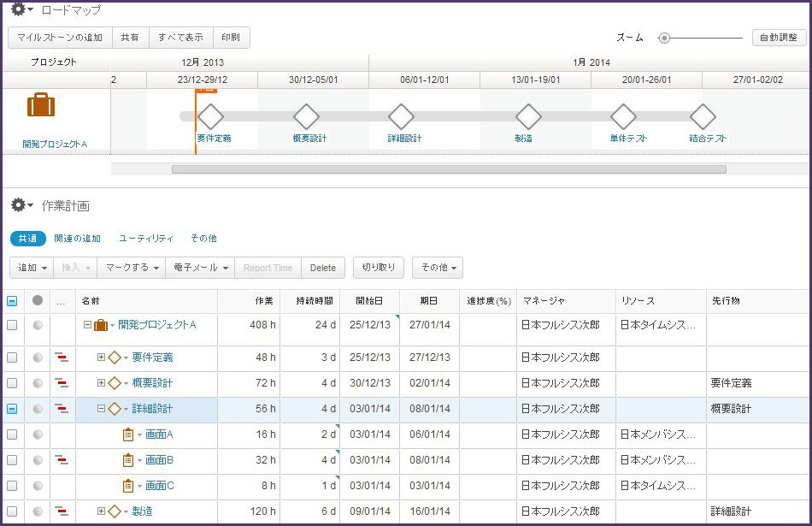The height and width of the screenshot is (526, 812).
Task: Click the diamond milestone icon in 詳細設計 row
Action: (x=115, y=409)
